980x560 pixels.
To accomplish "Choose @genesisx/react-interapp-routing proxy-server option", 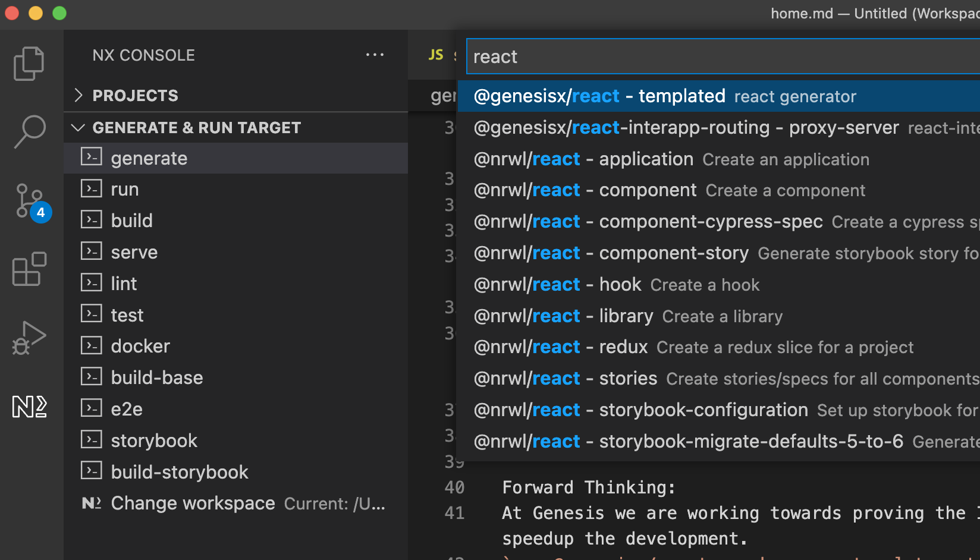I will pos(718,127).
